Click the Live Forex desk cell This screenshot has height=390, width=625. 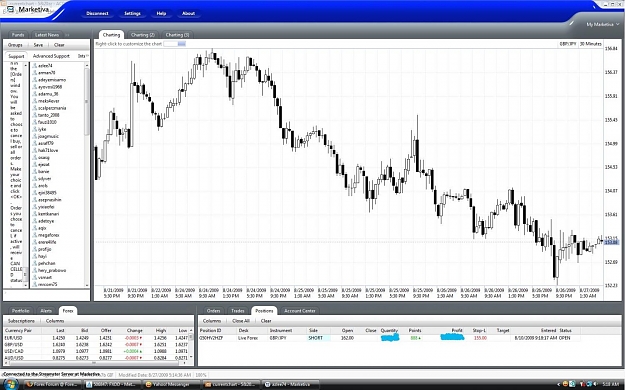[248, 338]
